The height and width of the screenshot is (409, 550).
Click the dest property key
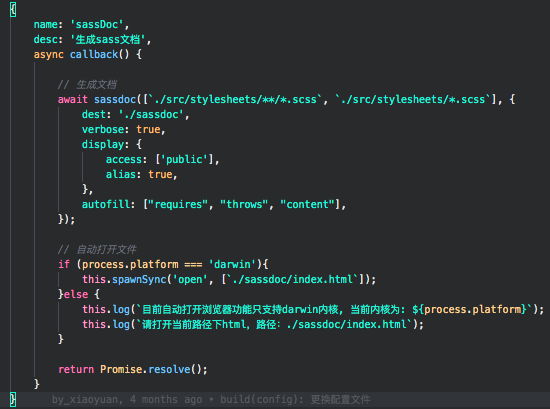point(93,115)
